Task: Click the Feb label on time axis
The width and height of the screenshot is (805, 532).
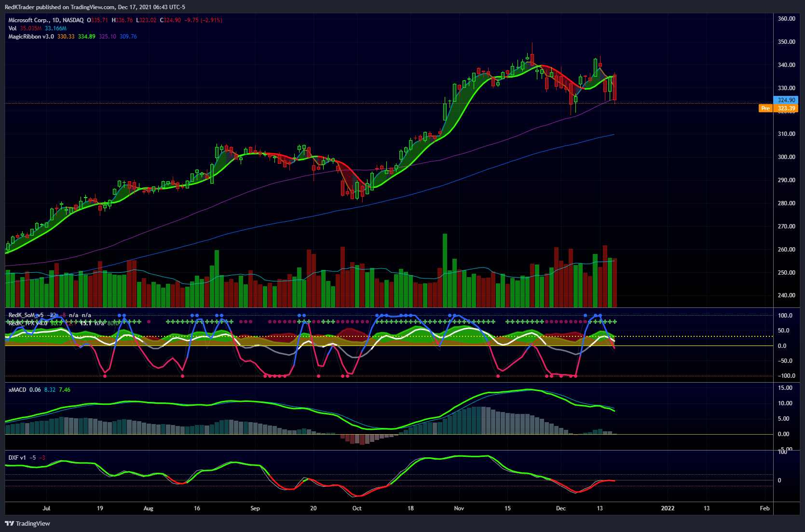Action: point(765,508)
